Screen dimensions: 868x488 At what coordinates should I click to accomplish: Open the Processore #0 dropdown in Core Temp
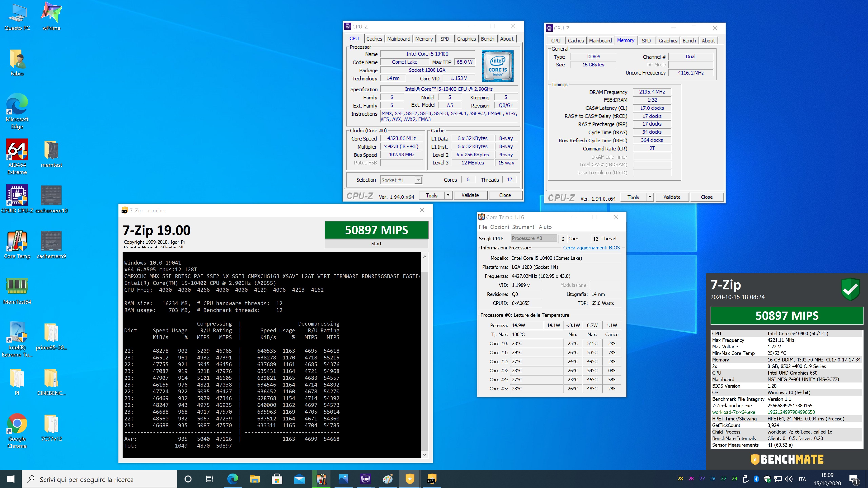click(533, 238)
